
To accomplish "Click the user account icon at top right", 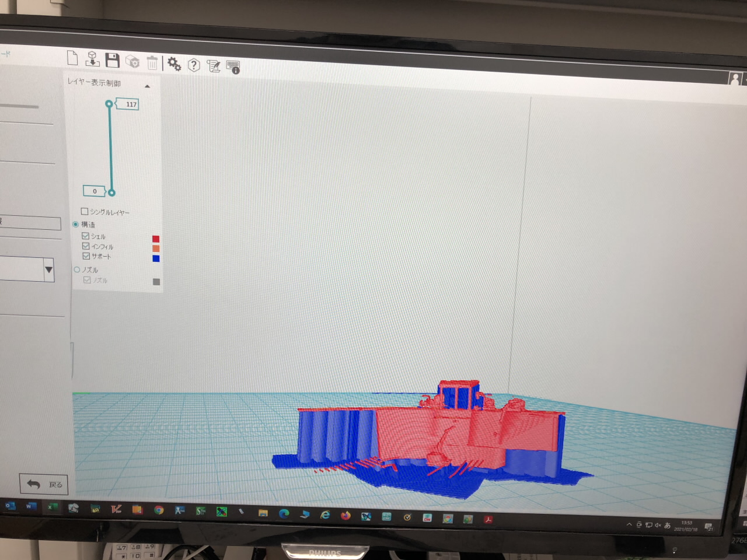I will click(735, 78).
